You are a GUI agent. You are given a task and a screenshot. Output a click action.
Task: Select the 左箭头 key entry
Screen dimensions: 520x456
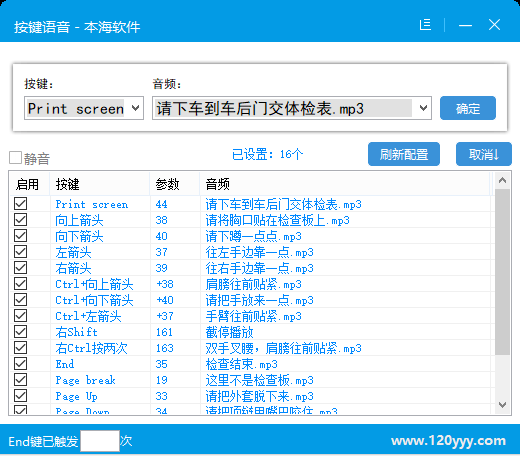73,252
